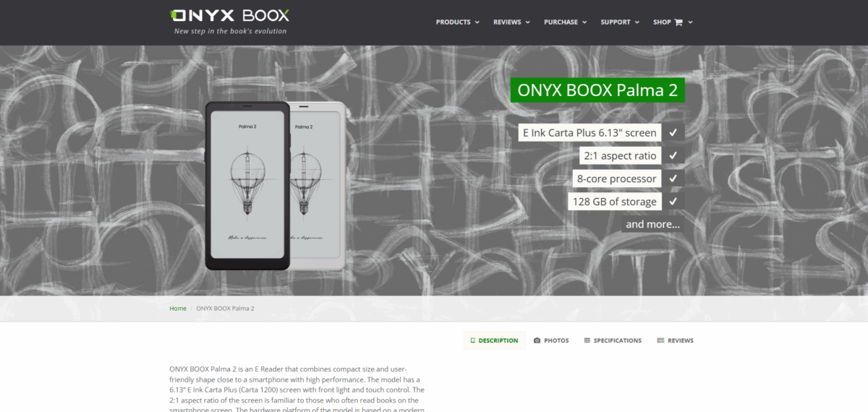The height and width of the screenshot is (412, 868).
Task: Click the 'and more...' link
Action: pyautogui.click(x=652, y=224)
